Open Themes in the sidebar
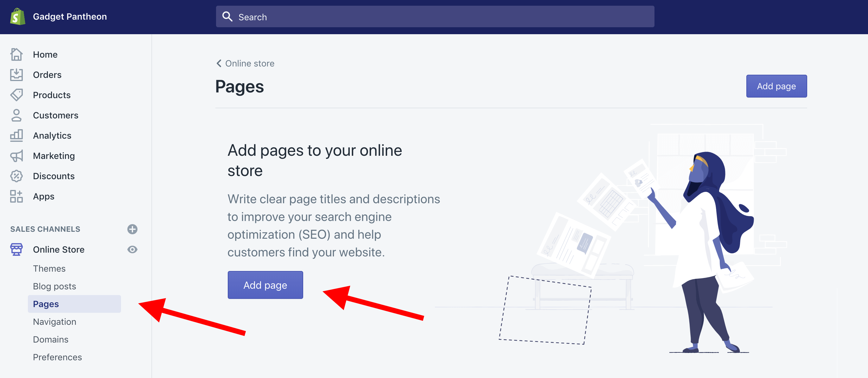This screenshot has width=868, height=378. tap(49, 268)
